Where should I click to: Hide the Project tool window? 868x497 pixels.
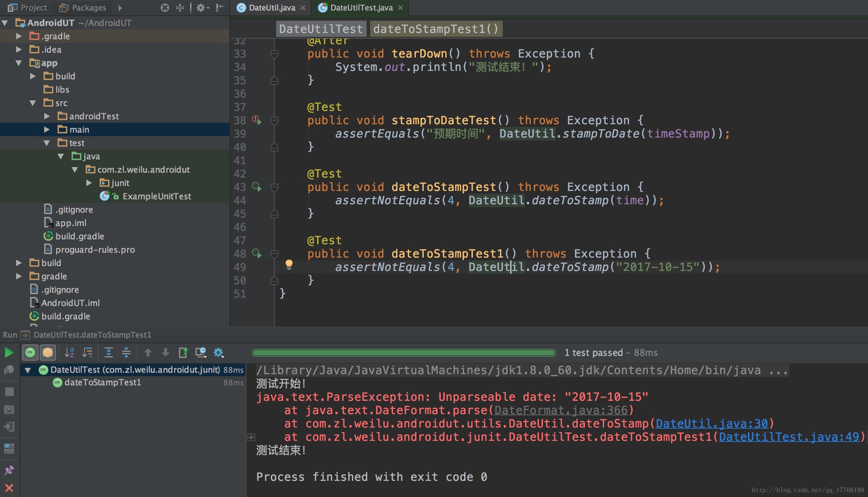(220, 8)
